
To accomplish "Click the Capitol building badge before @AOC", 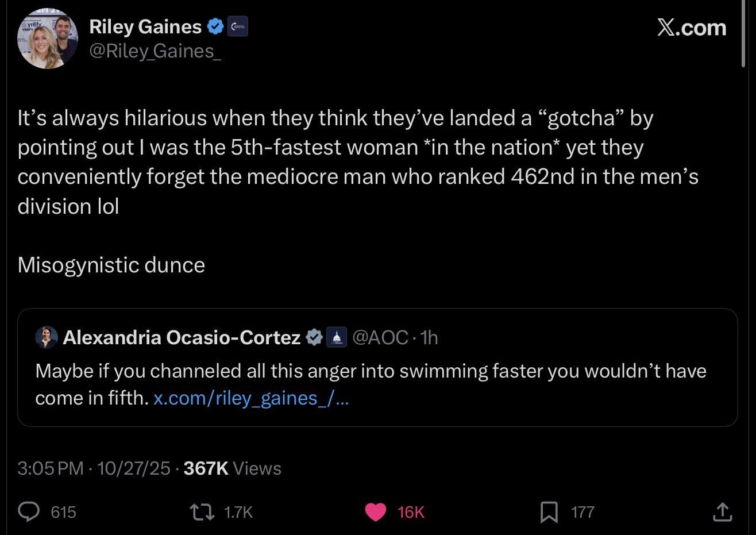I will (x=336, y=337).
